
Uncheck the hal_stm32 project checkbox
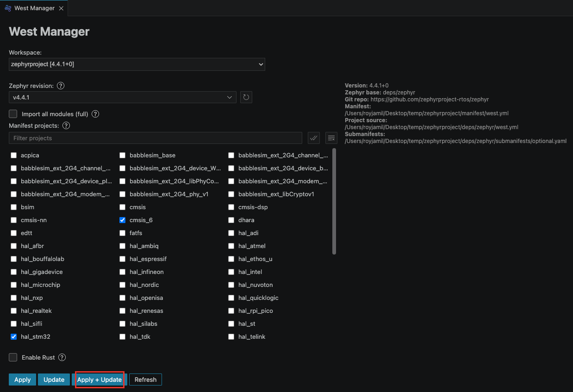[x=13, y=336]
